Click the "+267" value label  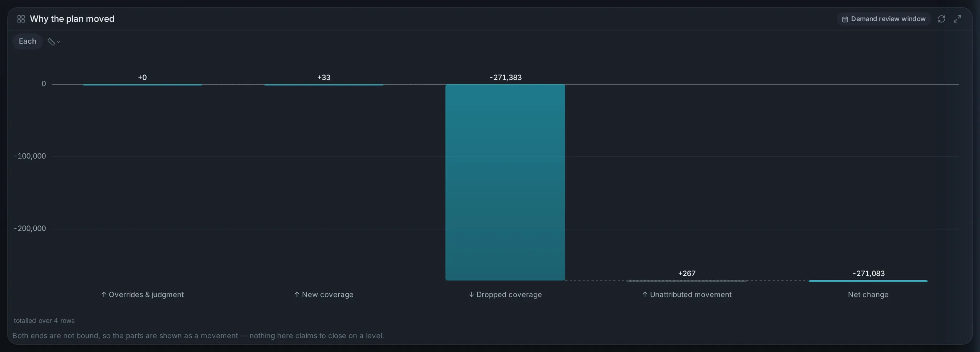687,273
